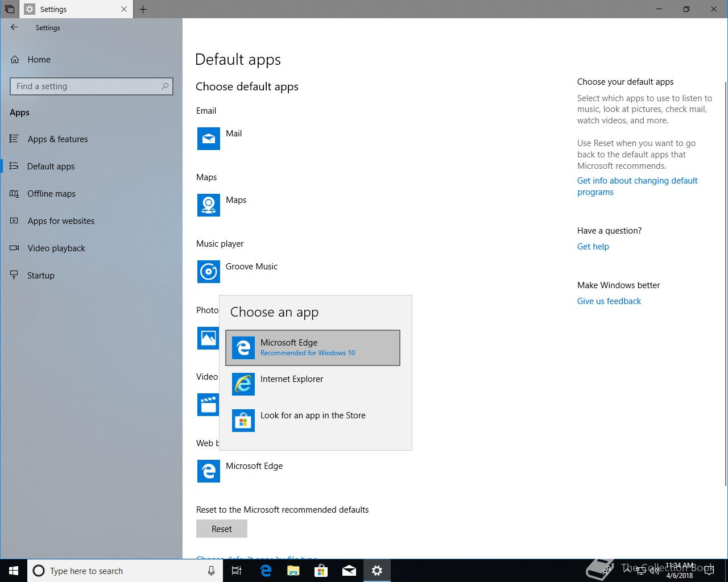Click the tab overview icon in title bar
728x582 pixels.
point(10,9)
